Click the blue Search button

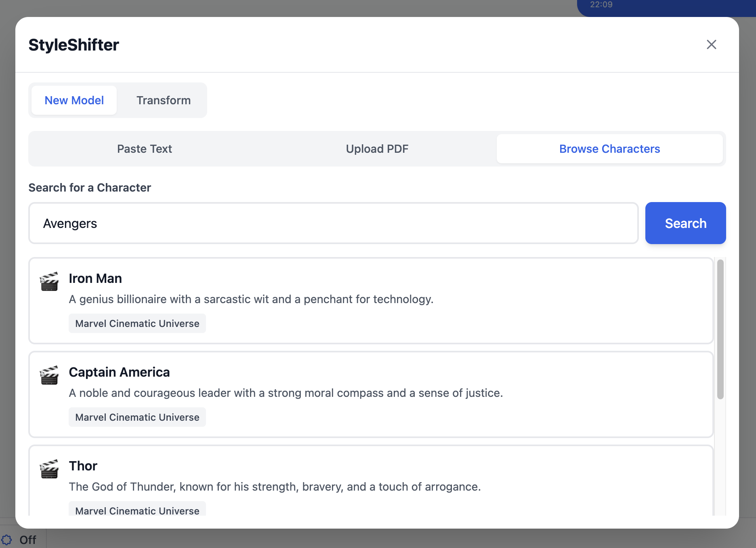pos(686,223)
